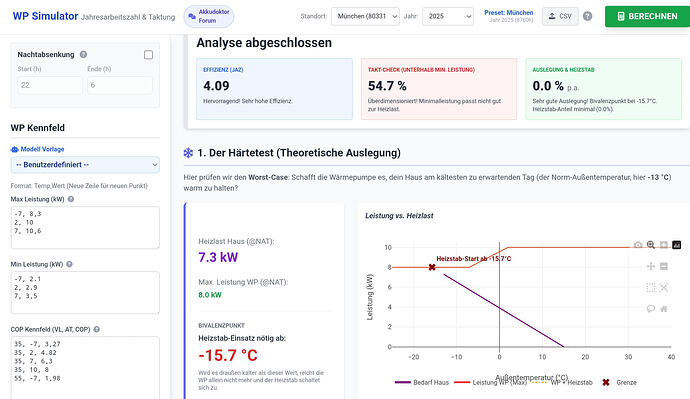The image size is (690, 399).
Task: Click the Max. Leistung WP value 8.0 kW
Action: (x=210, y=295)
